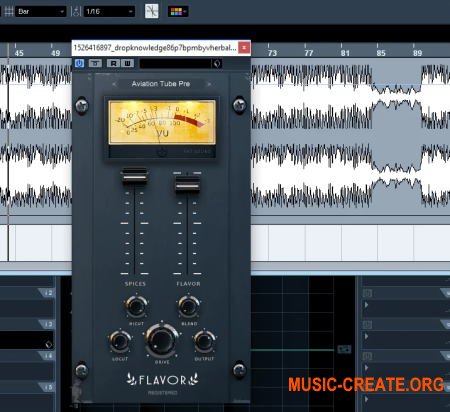
Task: Open the Bar grid type dropdown
Action: click(41, 12)
